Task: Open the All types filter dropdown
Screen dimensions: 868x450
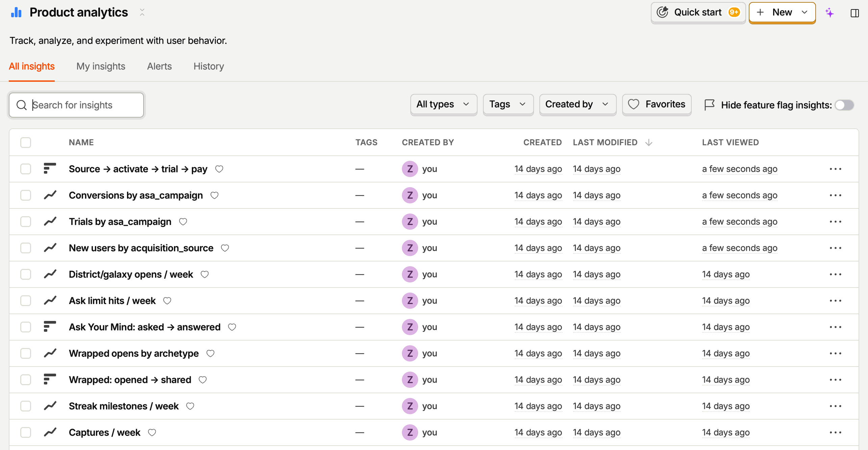Action: (443, 104)
